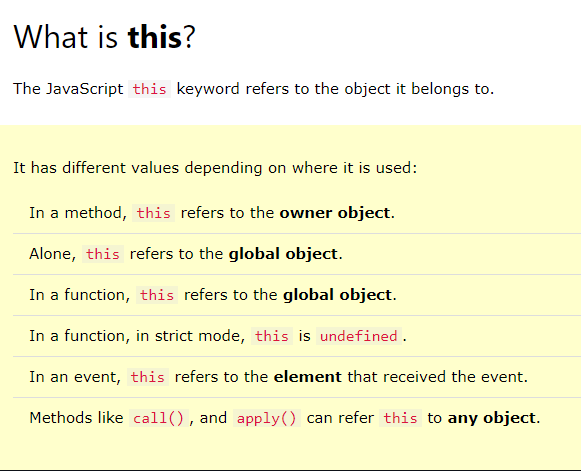The height and width of the screenshot is (471, 581).
Task: Click 'keyword refers to the object' text
Action: click(283, 89)
